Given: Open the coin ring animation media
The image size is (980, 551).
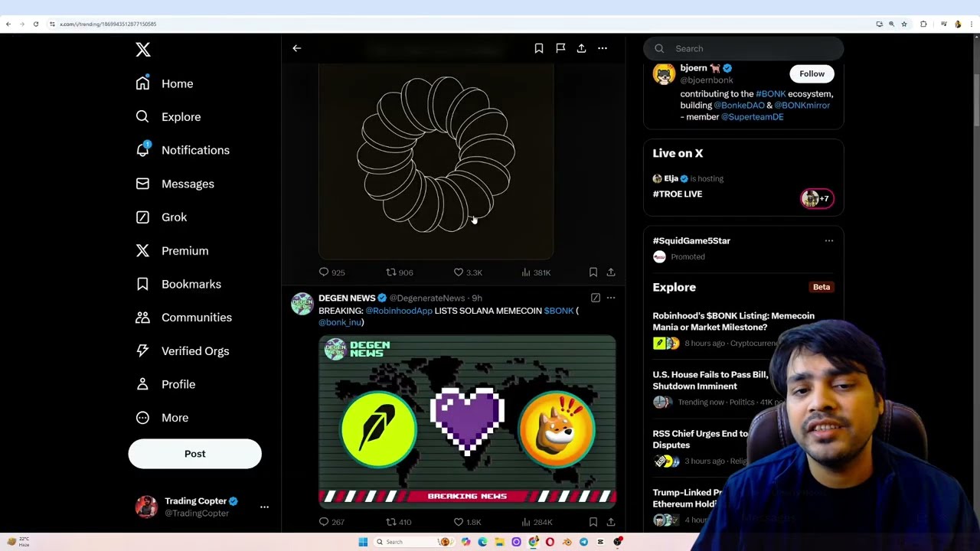Looking at the screenshot, I should (x=436, y=162).
